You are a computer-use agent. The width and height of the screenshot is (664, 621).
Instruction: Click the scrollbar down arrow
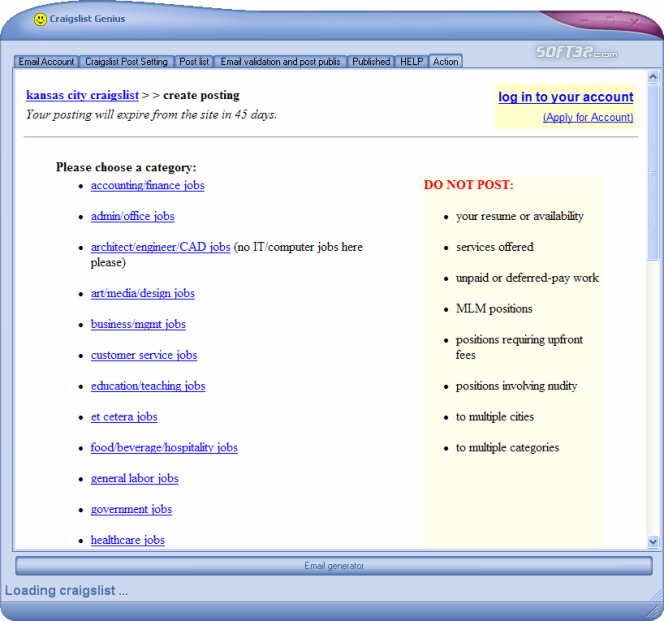point(653,541)
